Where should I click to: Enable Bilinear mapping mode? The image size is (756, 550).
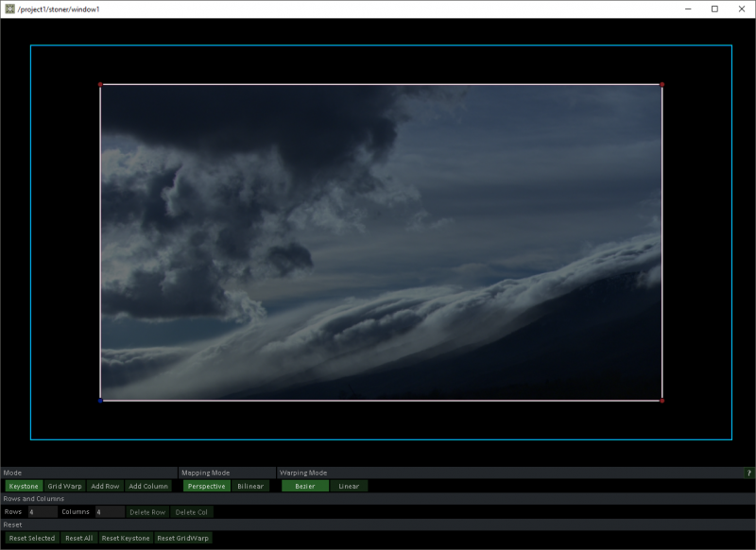tap(249, 485)
